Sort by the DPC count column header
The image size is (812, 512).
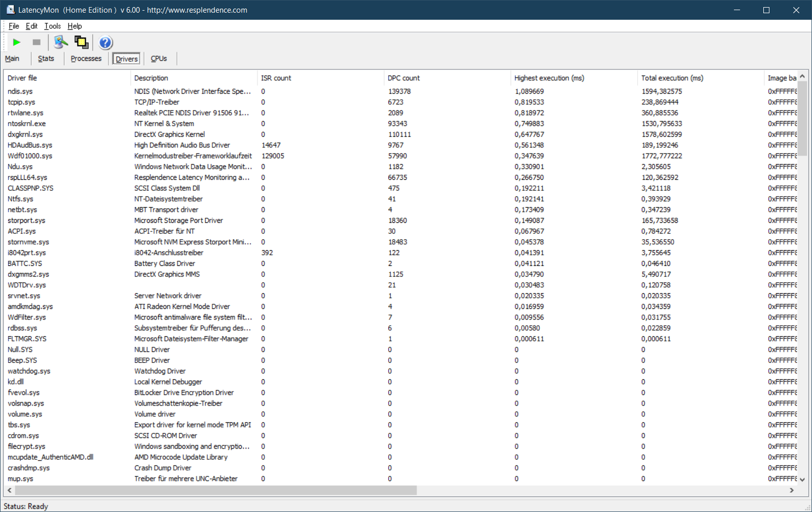[x=447, y=78]
